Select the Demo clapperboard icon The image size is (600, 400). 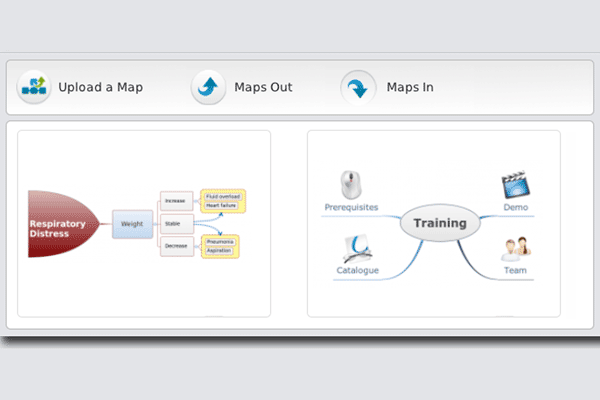[515, 185]
